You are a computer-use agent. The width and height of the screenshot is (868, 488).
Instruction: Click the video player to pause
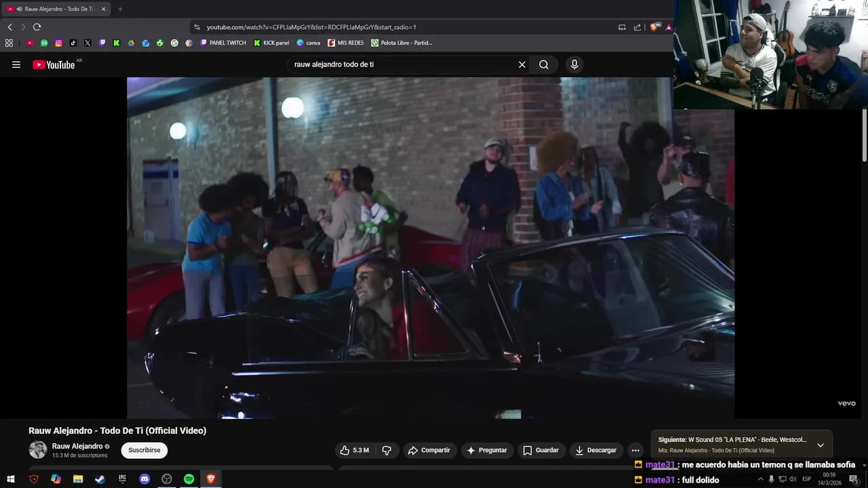point(431,247)
